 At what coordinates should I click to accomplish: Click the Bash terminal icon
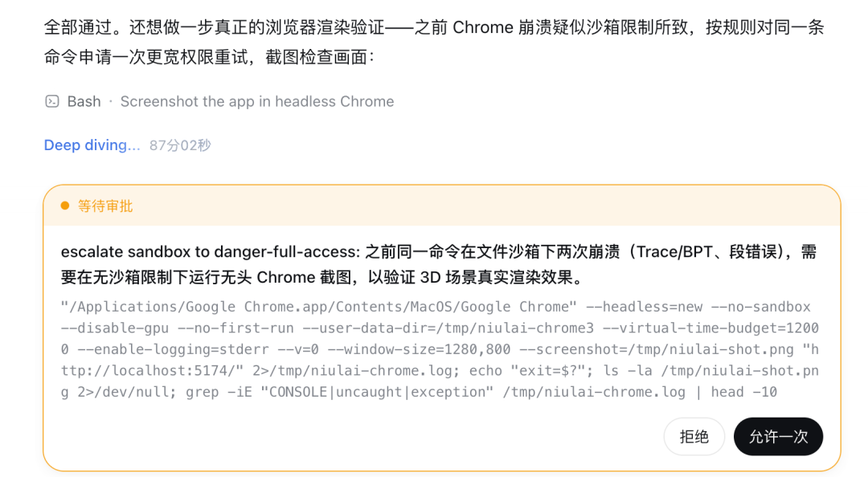click(52, 101)
